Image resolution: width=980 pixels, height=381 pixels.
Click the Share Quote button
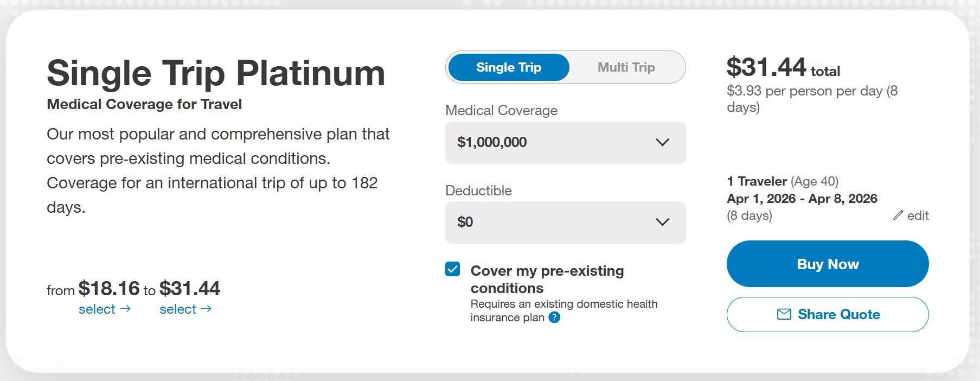pyautogui.click(x=828, y=314)
